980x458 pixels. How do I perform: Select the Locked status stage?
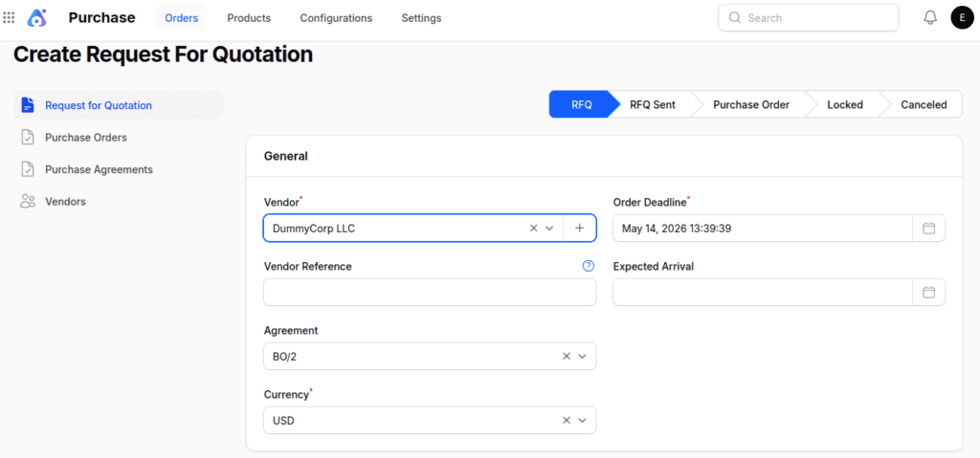845,104
